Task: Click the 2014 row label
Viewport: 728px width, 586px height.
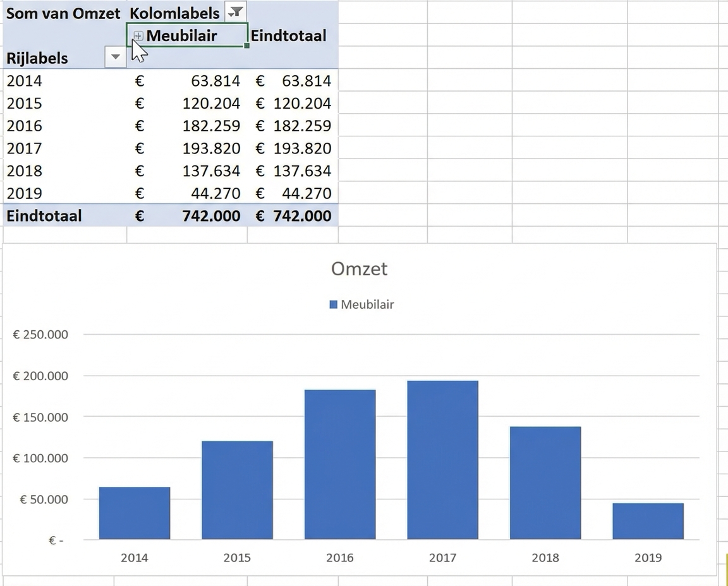Action: pos(25,81)
